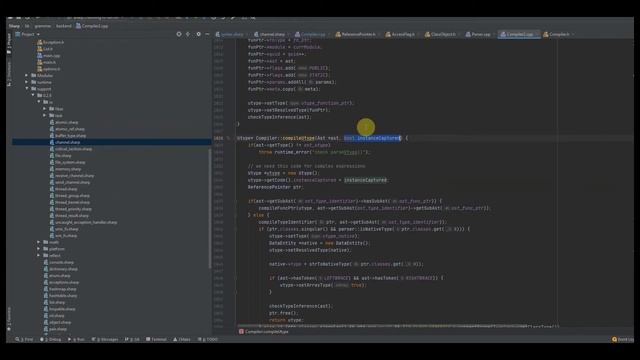The image size is (640, 360).
Task: Open the Find tool window
Action: 24,339
